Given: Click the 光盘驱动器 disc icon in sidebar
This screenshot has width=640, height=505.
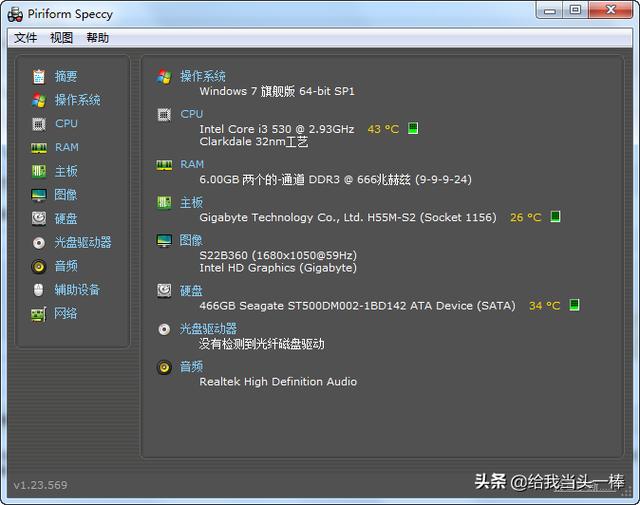Looking at the screenshot, I should tap(39, 242).
